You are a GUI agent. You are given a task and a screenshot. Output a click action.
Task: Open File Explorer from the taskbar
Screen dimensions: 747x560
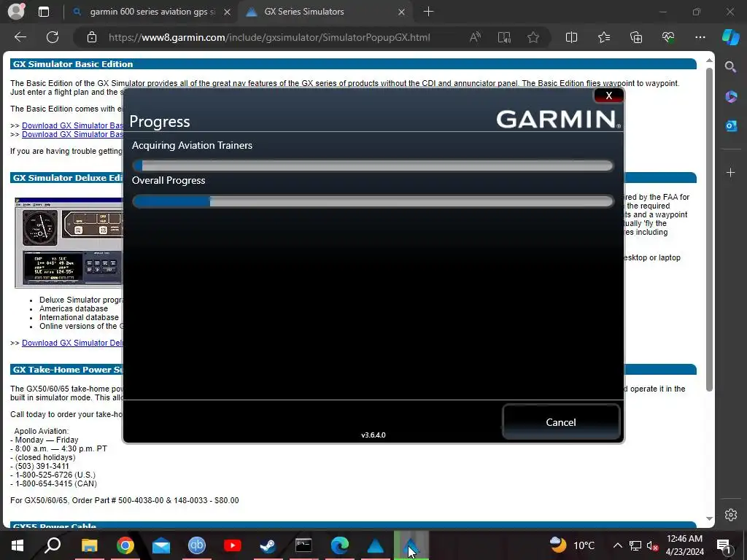point(89,545)
